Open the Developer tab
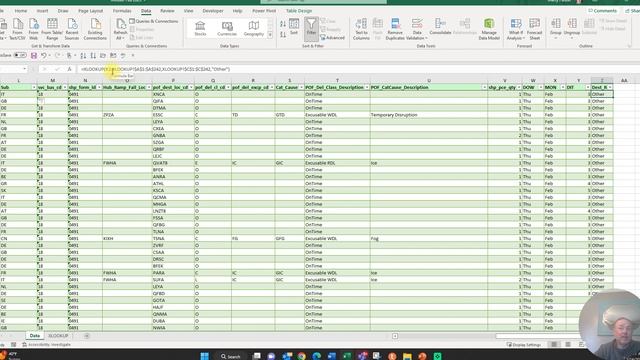Screen dimensions: 640x360 tap(213, 11)
